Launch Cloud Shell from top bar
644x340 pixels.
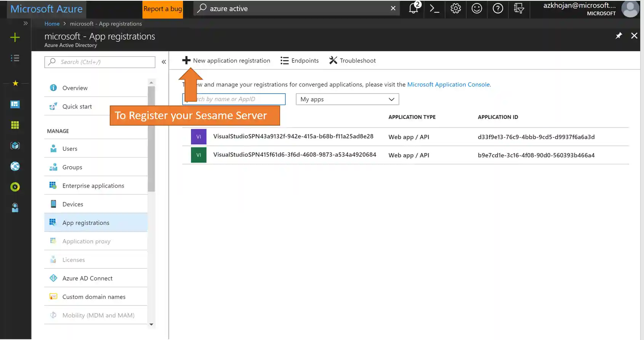434,8
